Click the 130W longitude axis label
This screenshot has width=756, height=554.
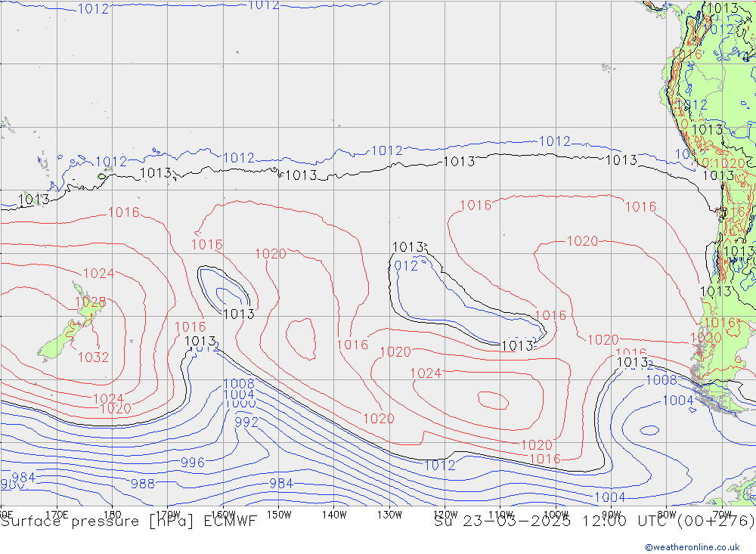click(389, 515)
